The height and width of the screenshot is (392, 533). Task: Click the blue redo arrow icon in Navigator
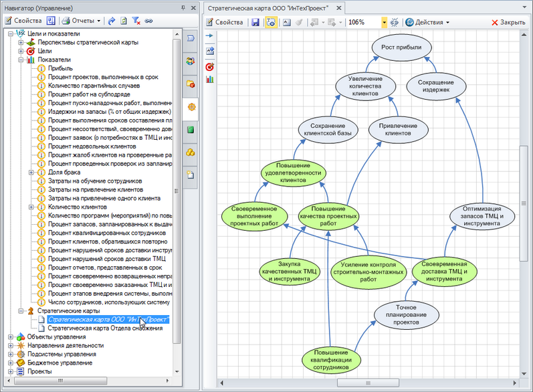point(112,21)
